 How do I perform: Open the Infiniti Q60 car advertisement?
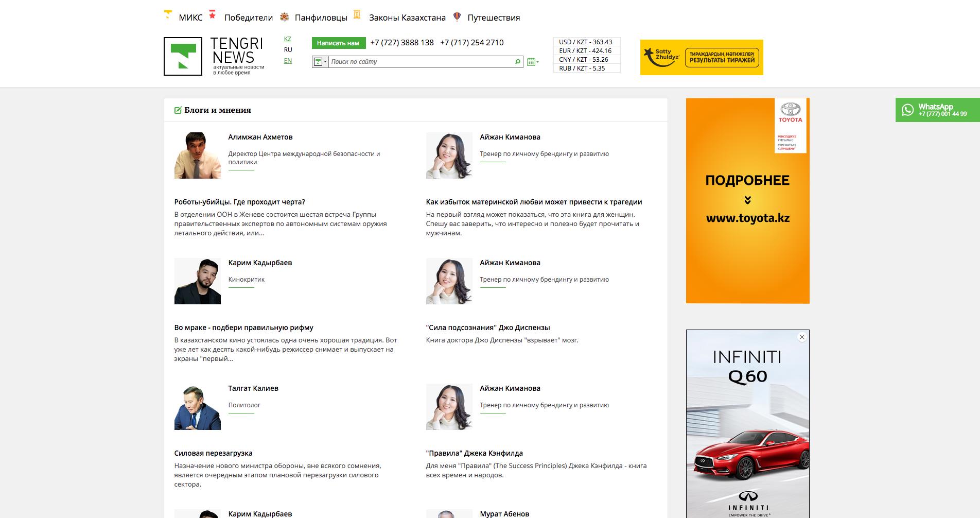tap(747, 424)
